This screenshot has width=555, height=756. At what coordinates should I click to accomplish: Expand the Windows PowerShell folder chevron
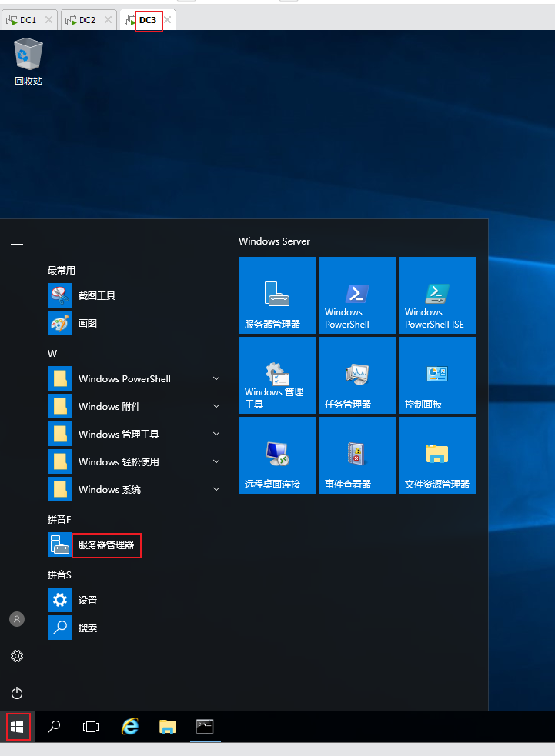(217, 378)
